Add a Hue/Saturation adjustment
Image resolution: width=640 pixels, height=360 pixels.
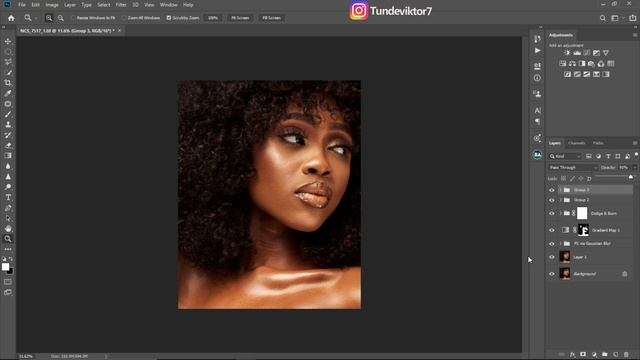pos(562,64)
